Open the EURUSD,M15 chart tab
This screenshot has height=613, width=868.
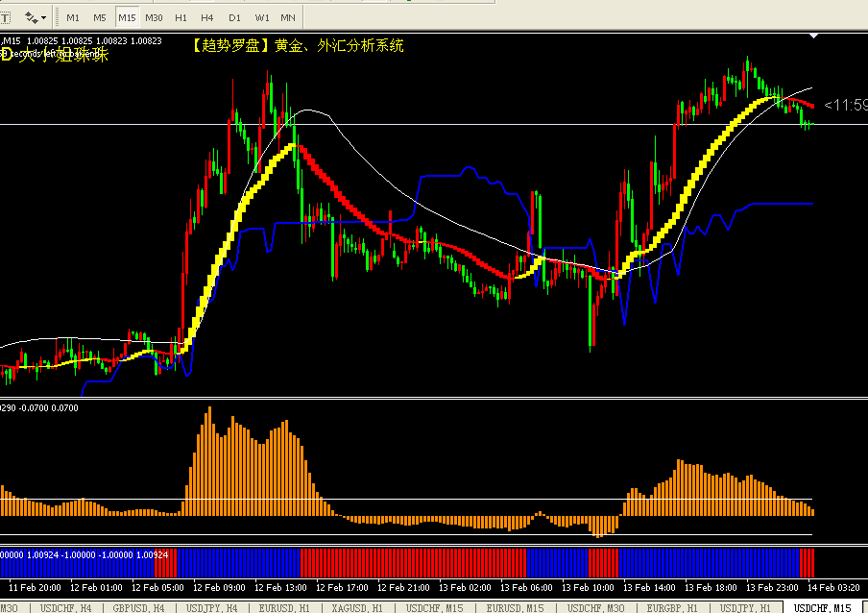pyautogui.click(x=515, y=608)
